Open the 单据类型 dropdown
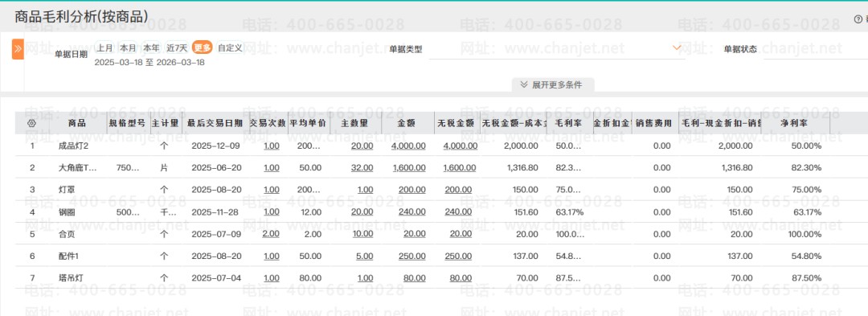 pyautogui.click(x=556, y=49)
